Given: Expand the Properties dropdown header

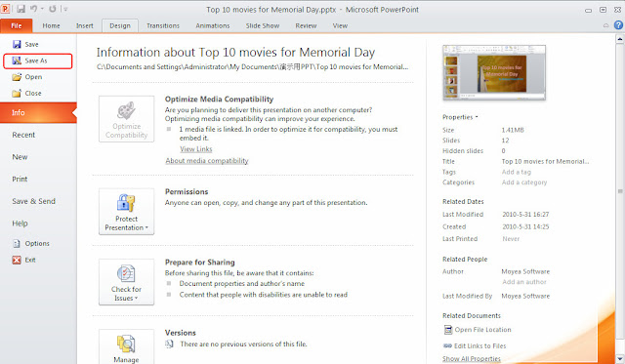Looking at the screenshot, I should [460, 117].
